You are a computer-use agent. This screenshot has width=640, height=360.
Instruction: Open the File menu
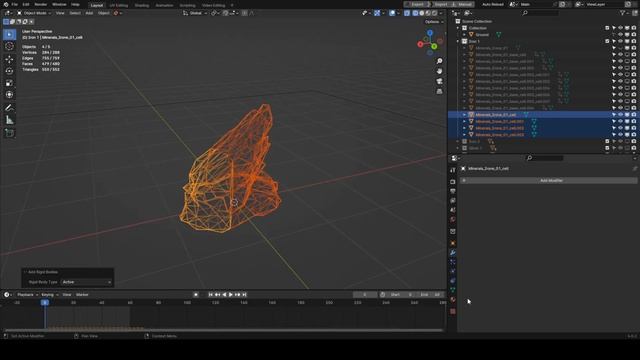pyautogui.click(x=15, y=4)
